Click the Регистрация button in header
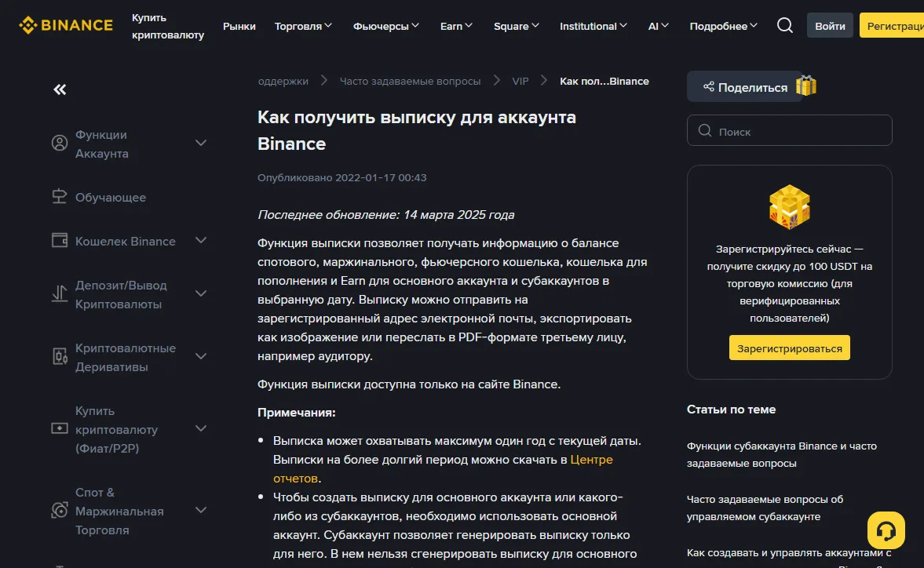This screenshot has width=924, height=568. coord(892,25)
